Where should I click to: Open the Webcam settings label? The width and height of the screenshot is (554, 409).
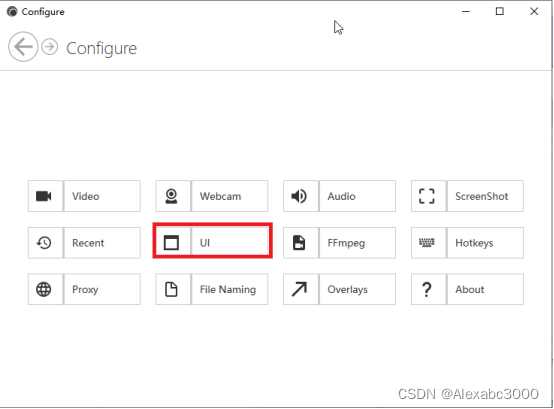[x=220, y=196]
